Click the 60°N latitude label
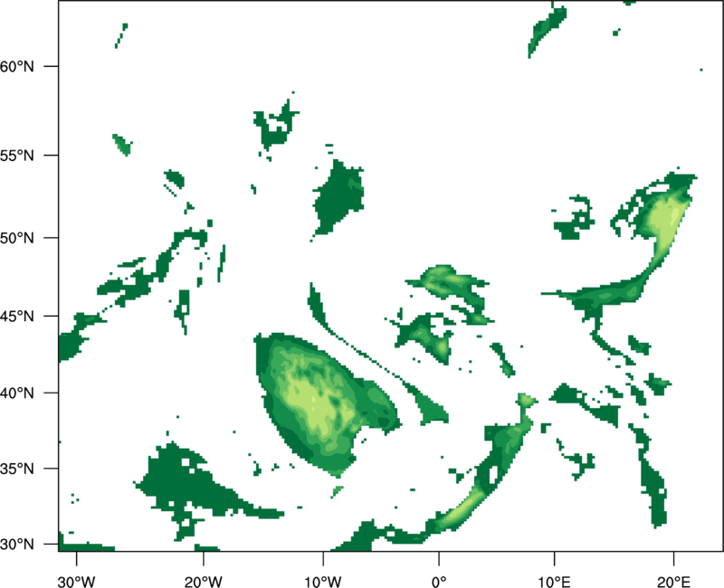 (x=17, y=66)
